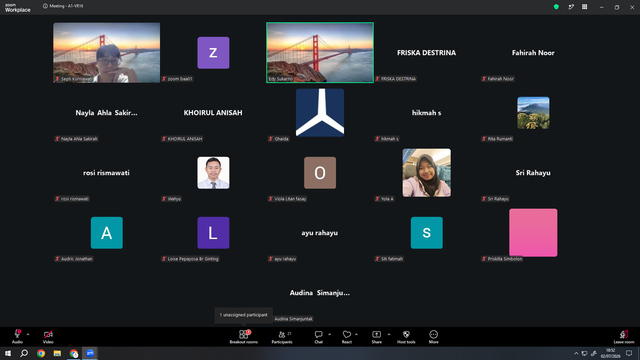Open the Windows Start menu
The image size is (640, 360).
[8, 353]
